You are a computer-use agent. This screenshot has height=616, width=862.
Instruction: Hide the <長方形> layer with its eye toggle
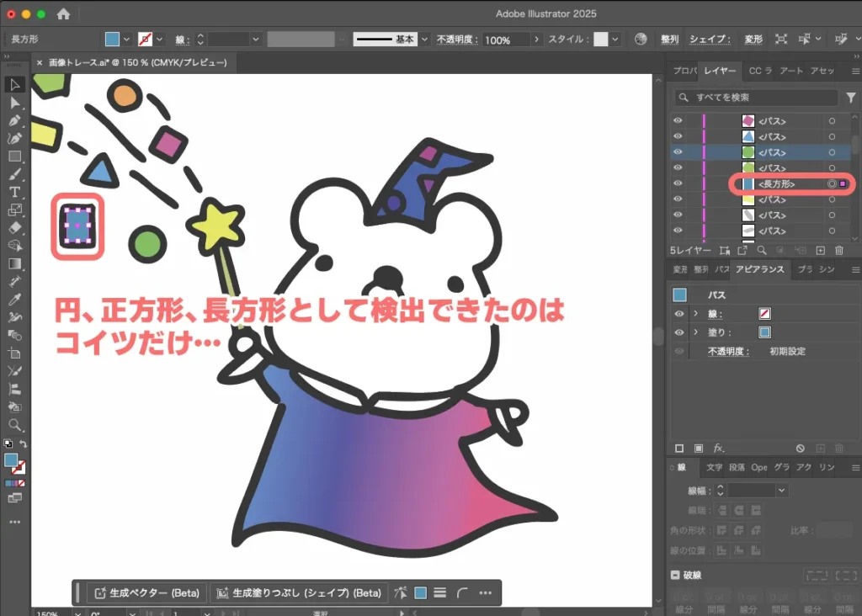pyautogui.click(x=678, y=184)
